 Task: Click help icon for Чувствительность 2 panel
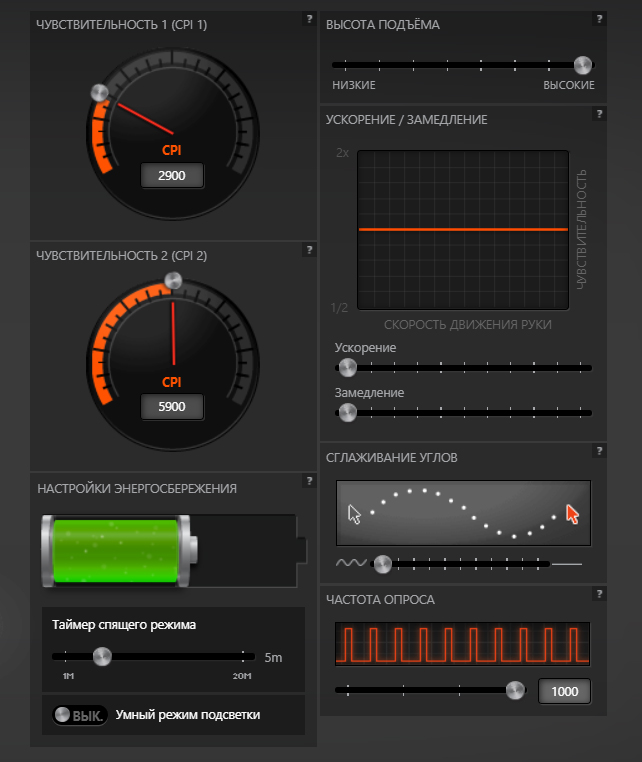click(x=309, y=250)
